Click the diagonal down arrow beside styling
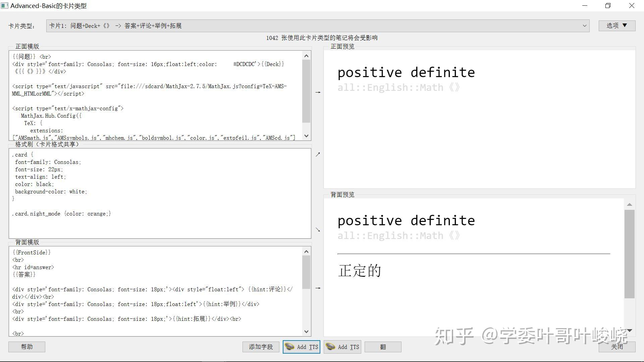 (x=318, y=230)
